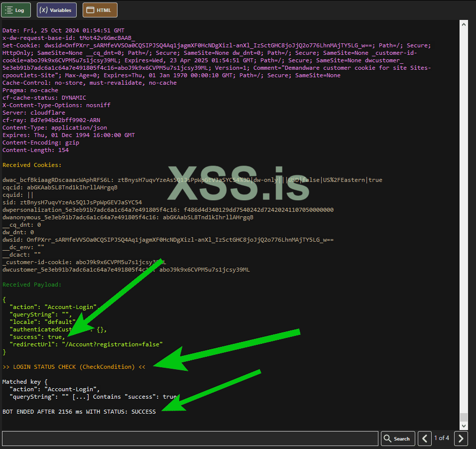Click the "Date: Fri, 25 Oct 2024" line
The height and width of the screenshot is (449, 476).
[63, 30]
